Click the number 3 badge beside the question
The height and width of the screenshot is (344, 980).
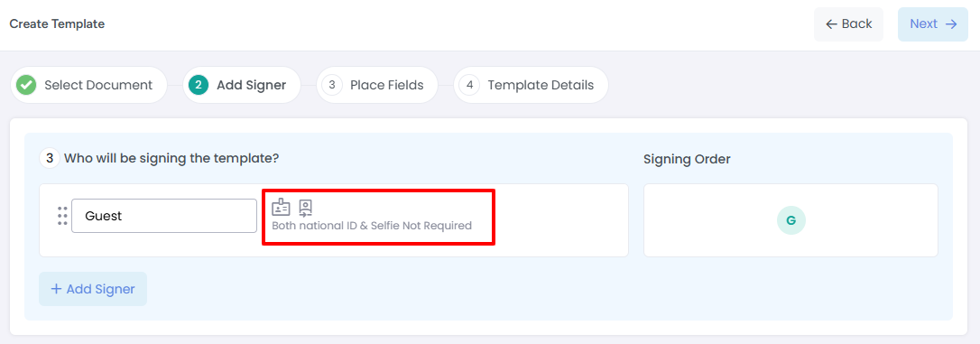[50, 158]
